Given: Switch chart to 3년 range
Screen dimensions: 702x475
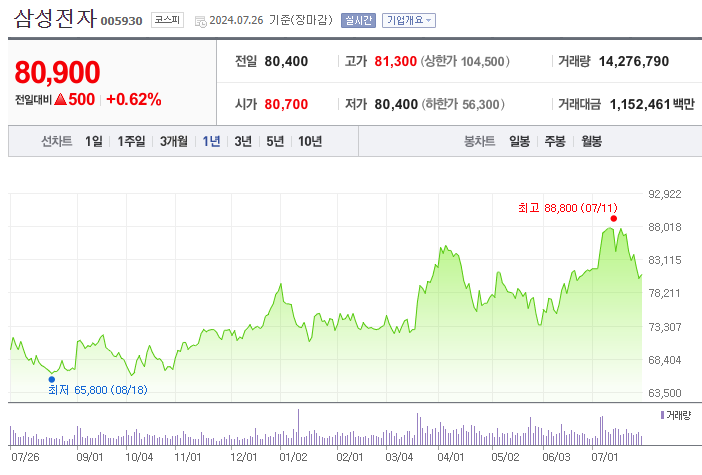Looking at the screenshot, I should click(243, 141).
